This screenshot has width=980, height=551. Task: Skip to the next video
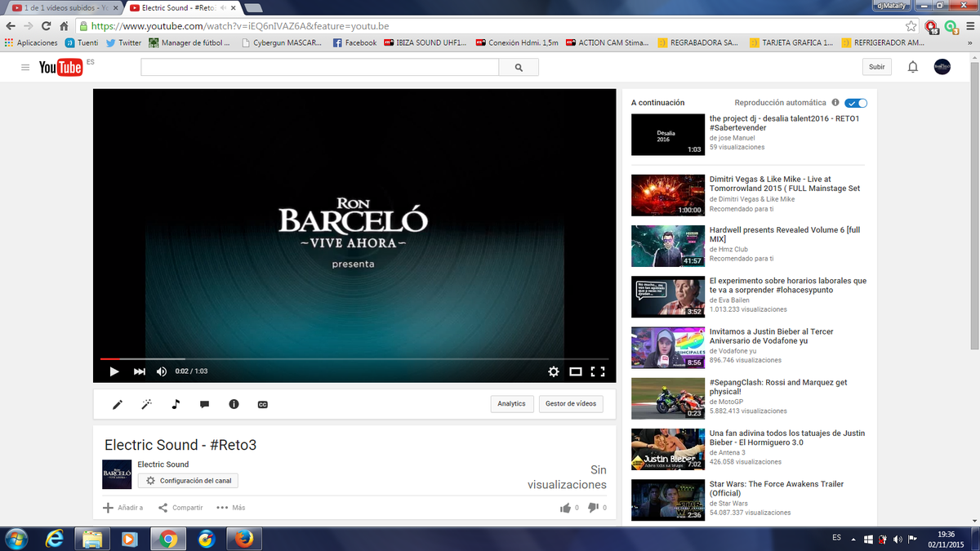pos(140,371)
